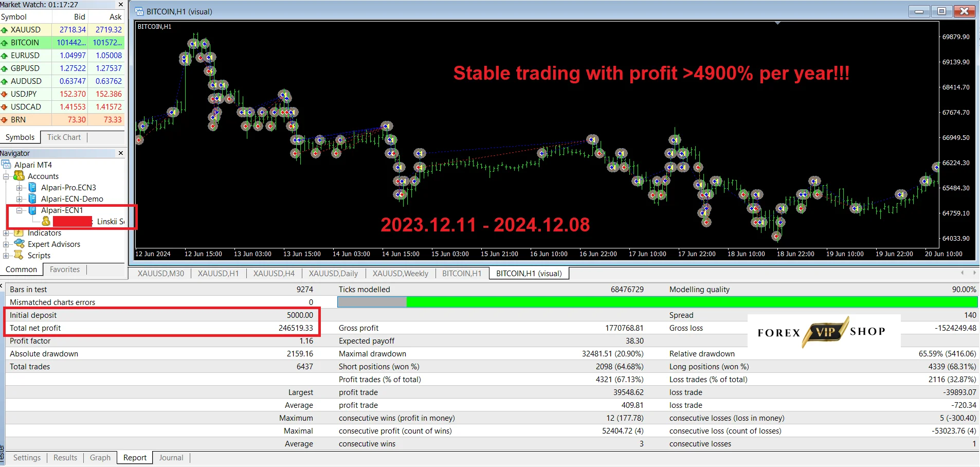Click the left scroll arrow of chart tabs
Screen dimensions: 980x467
963,273
